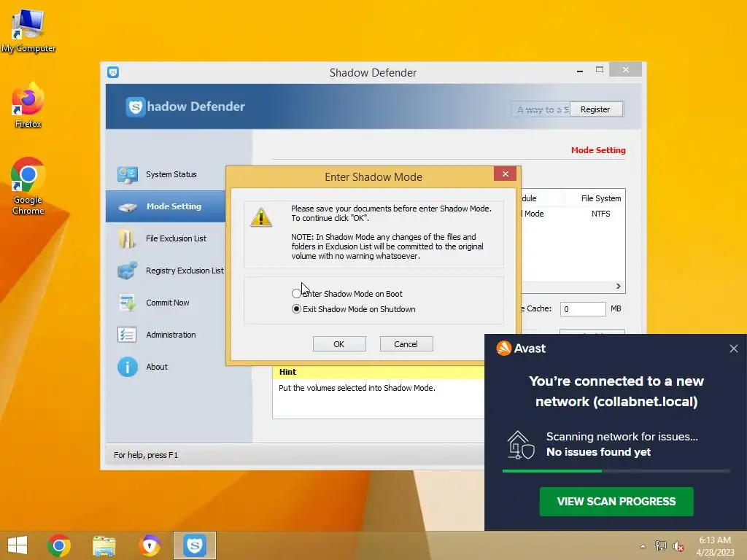Select Exit Shadow Mode on Shutdown radio

296,309
